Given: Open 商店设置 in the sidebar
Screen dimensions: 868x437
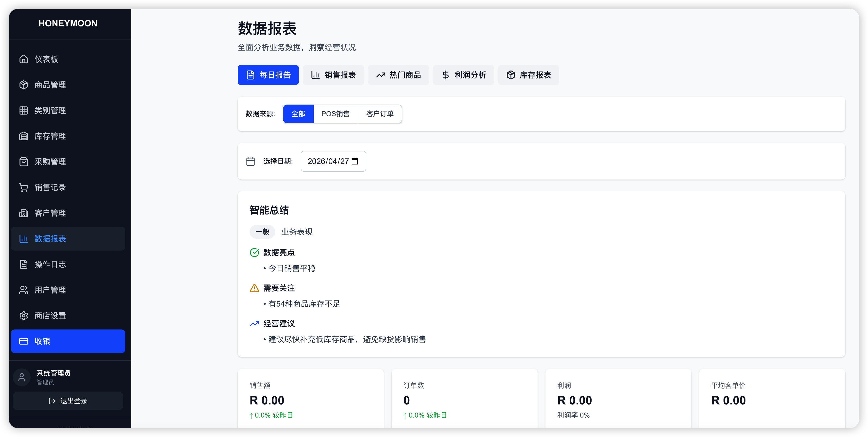Looking at the screenshot, I should pos(68,316).
